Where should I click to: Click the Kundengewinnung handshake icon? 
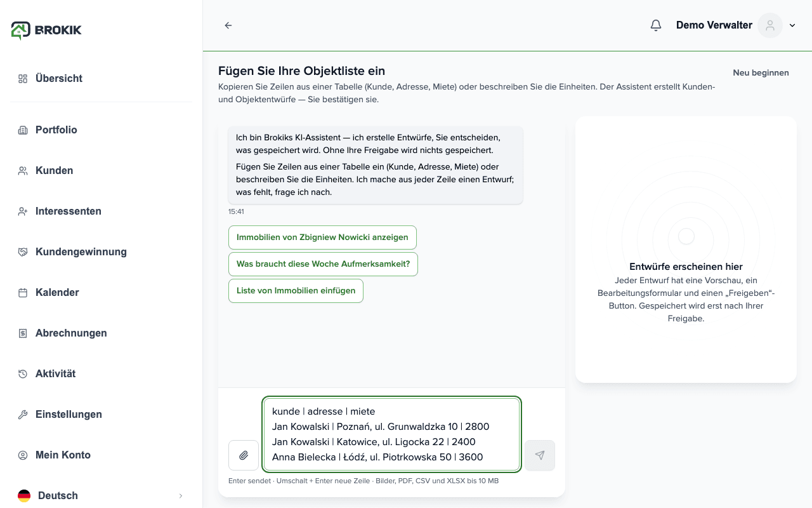(x=23, y=252)
